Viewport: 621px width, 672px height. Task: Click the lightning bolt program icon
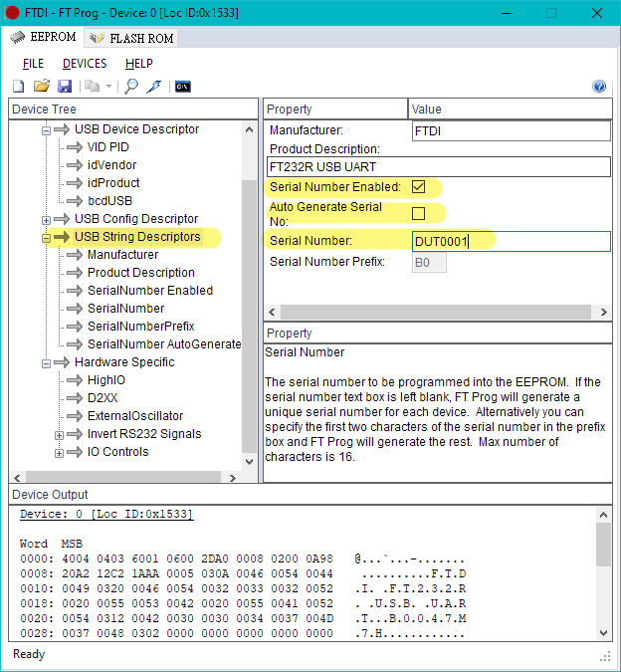tap(153, 87)
